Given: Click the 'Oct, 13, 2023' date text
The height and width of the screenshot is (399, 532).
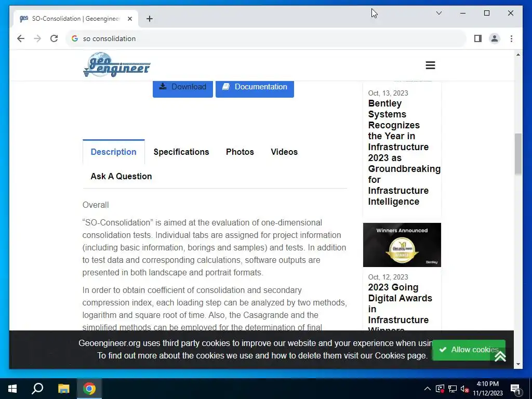Looking at the screenshot, I should 388,93.
